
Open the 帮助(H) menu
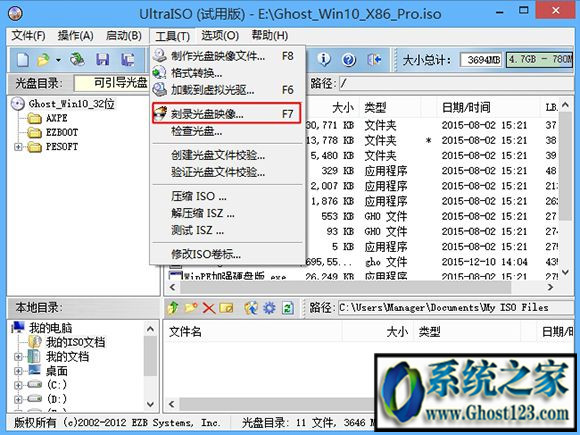click(x=270, y=36)
